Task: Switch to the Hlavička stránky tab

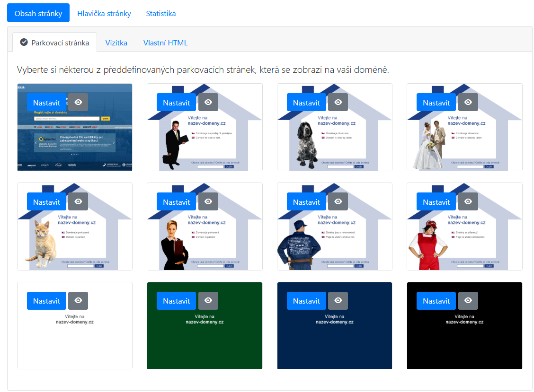Action: (x=104, y=13)
